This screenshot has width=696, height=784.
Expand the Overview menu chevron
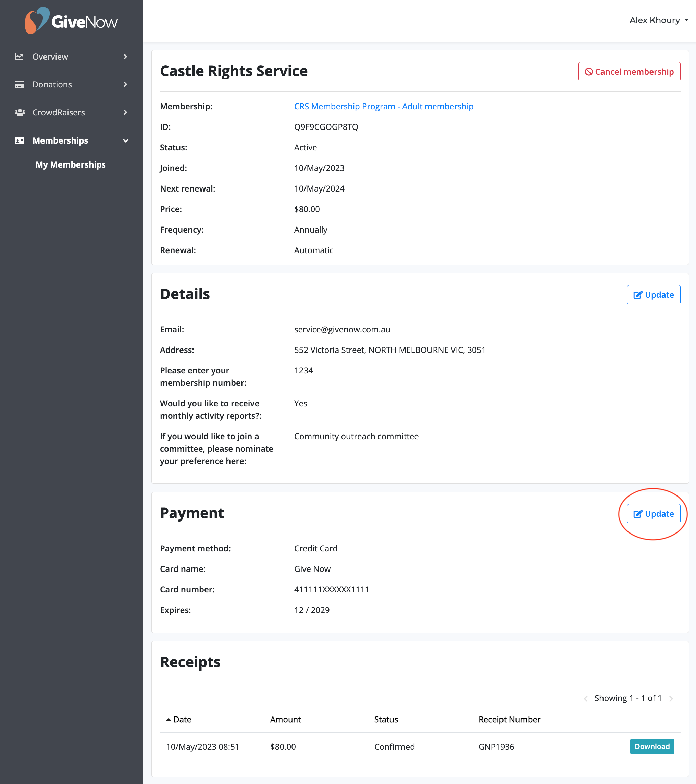[x=125, y=57]
